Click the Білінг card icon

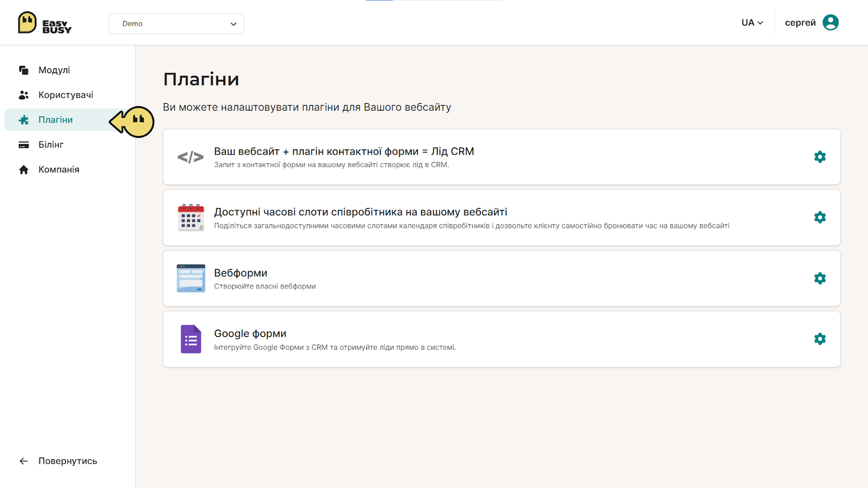click(x=24, y=145)
